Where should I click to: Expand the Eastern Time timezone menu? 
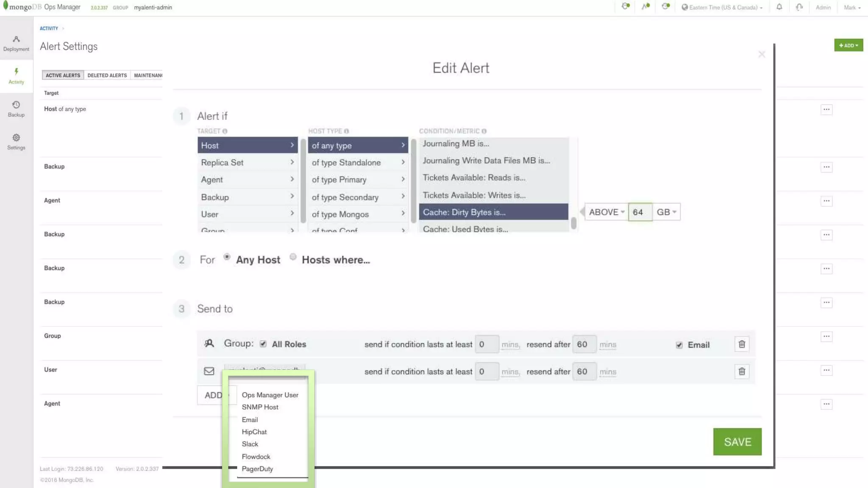(722, 8)
